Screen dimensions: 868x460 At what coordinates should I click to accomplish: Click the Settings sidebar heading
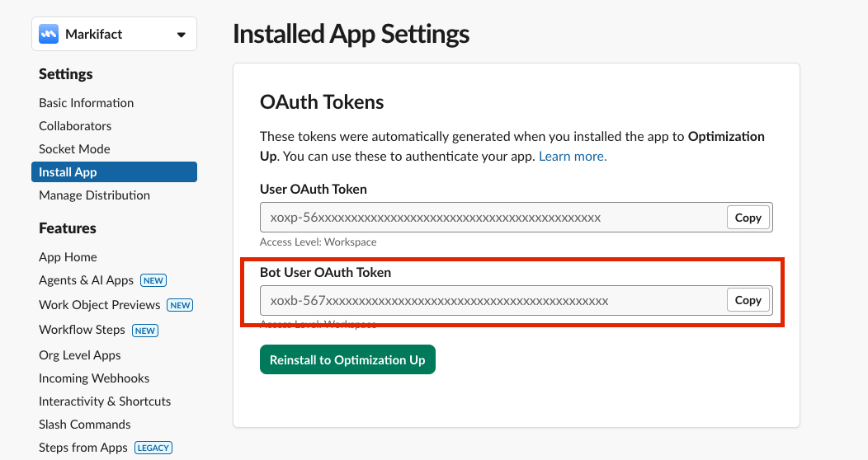66,74
